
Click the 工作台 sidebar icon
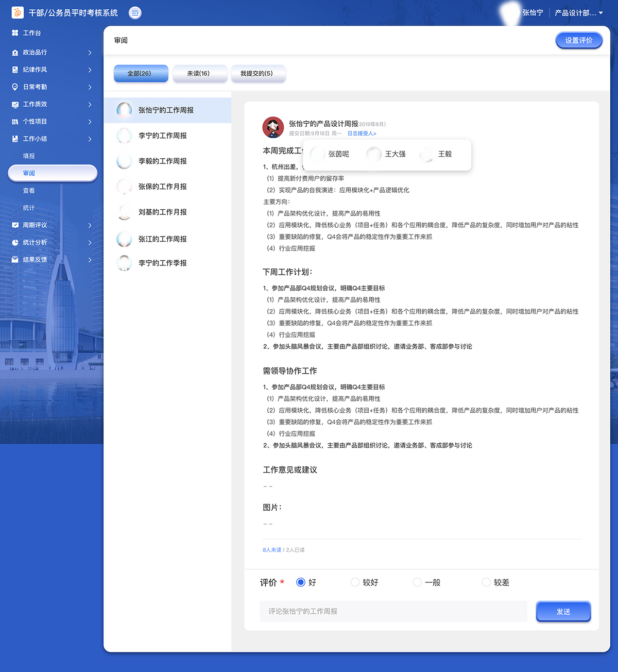[x=14, y=32]
